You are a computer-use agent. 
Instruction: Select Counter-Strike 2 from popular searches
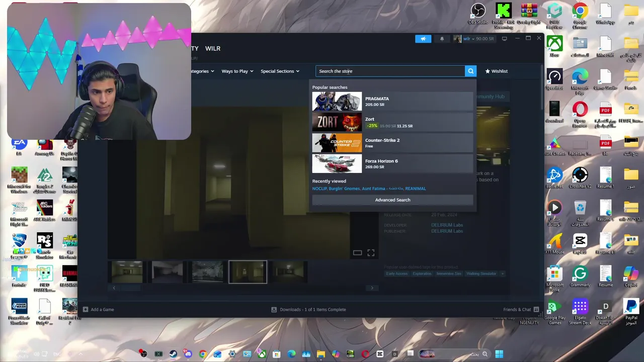point(392,143)
